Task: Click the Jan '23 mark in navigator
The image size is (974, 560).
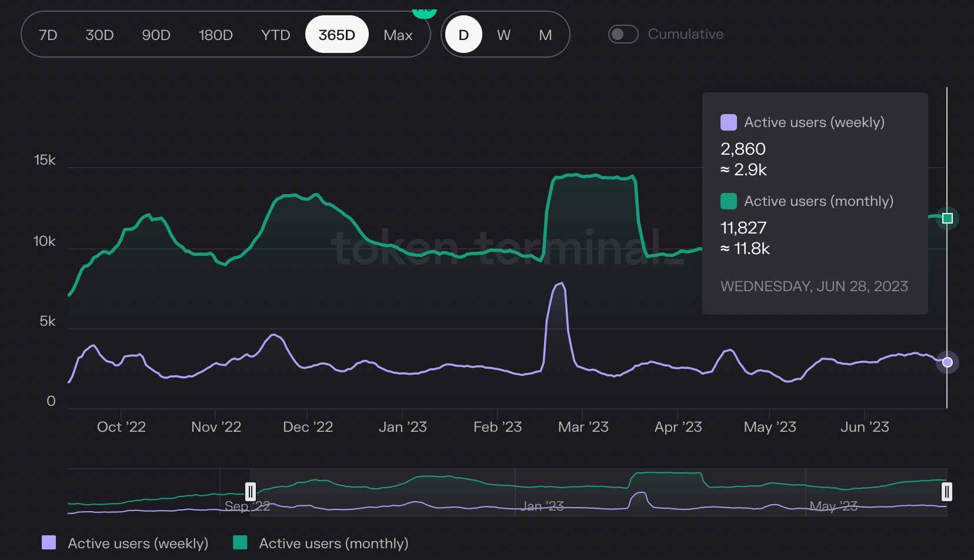Action: click(542, 506)
